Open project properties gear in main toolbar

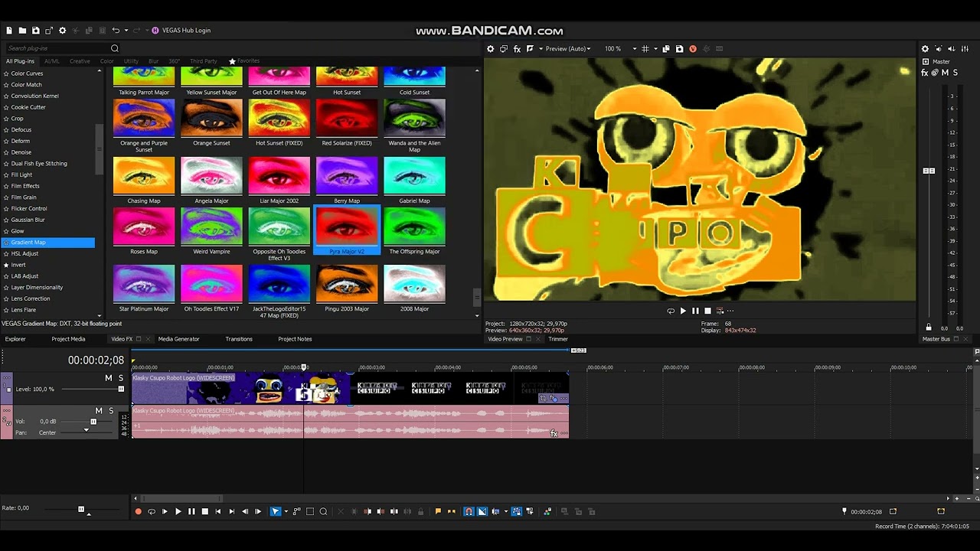pyautogui.click(x=63, y=31)
